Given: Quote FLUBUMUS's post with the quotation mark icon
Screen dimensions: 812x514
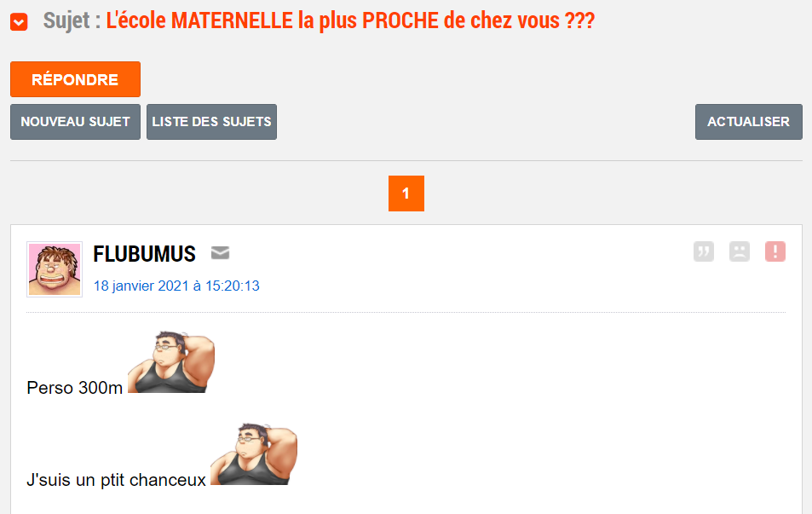Looking at the screenshot, I should [703, 251].
